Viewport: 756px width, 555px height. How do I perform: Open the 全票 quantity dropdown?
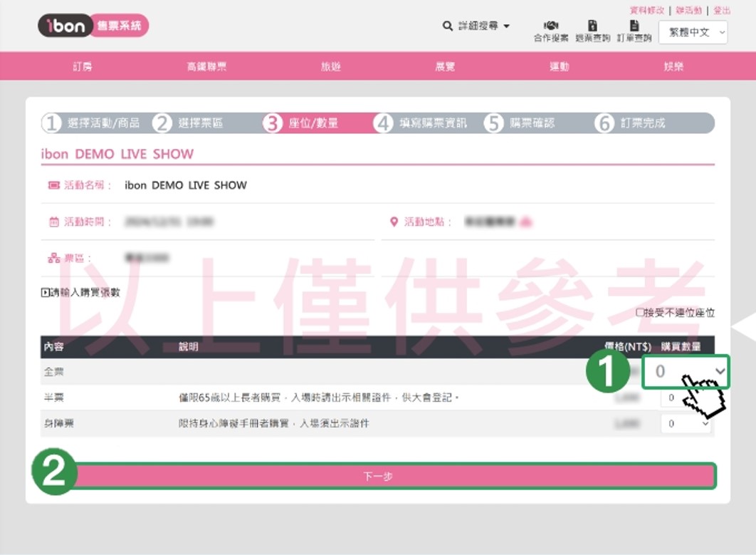686,371
